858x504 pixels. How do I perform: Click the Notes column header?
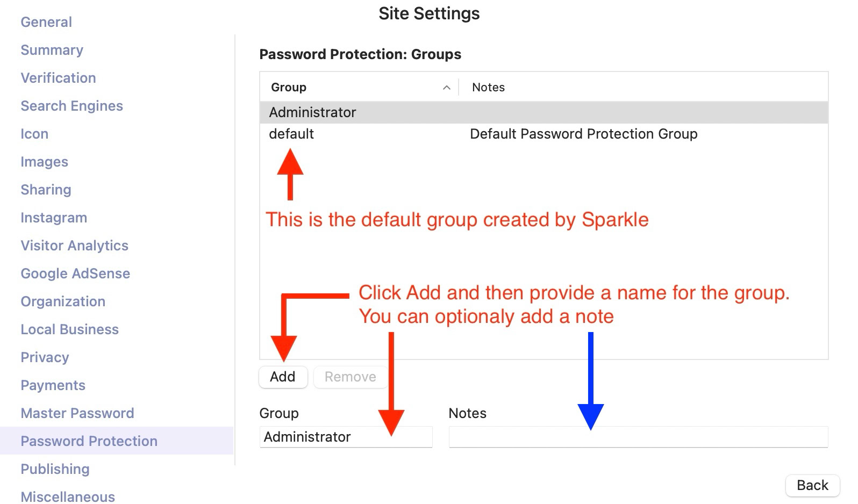489,88
